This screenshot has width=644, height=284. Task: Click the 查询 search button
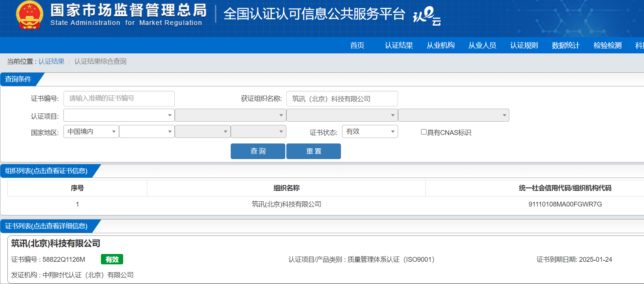pos(258,151)
